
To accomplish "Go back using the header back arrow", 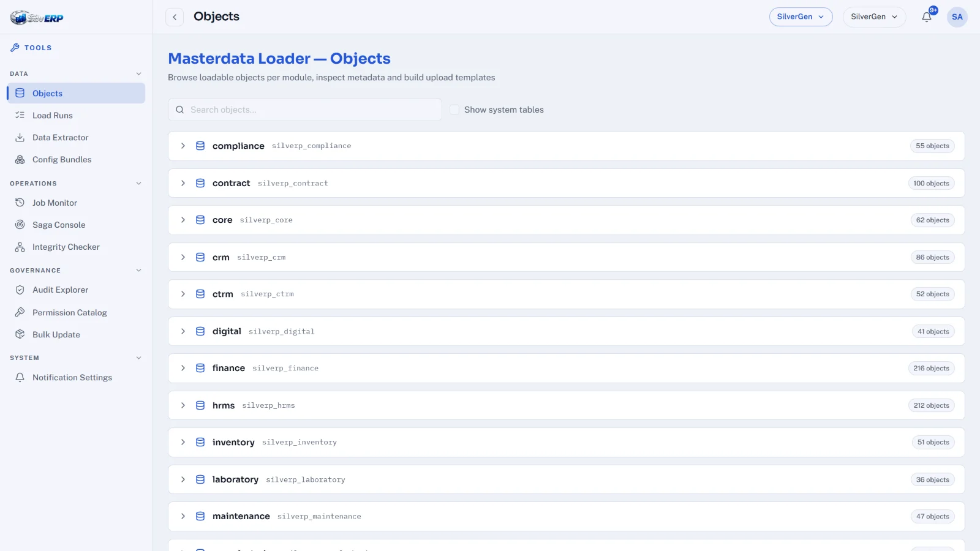I will (x=175, y=17).
